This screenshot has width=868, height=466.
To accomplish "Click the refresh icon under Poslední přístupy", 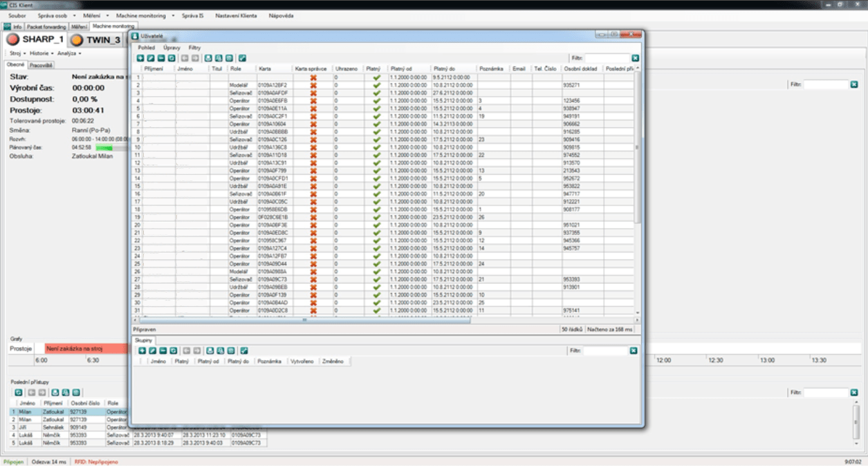I will tap(19, 392).
